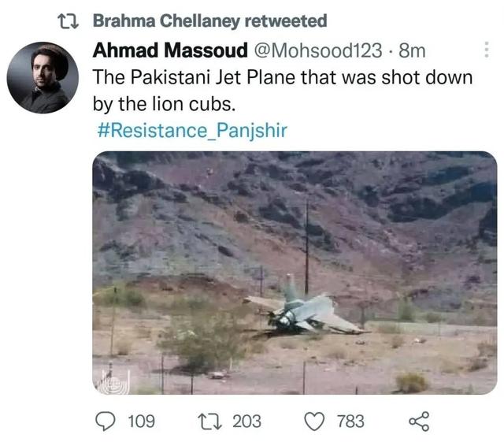Open the share icon under the tweet

419,421
